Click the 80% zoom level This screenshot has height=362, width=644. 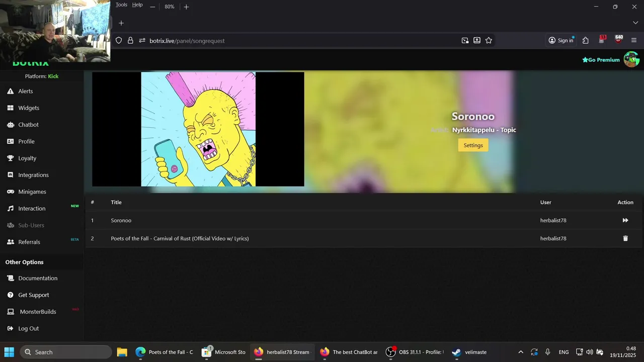[170, 7]
